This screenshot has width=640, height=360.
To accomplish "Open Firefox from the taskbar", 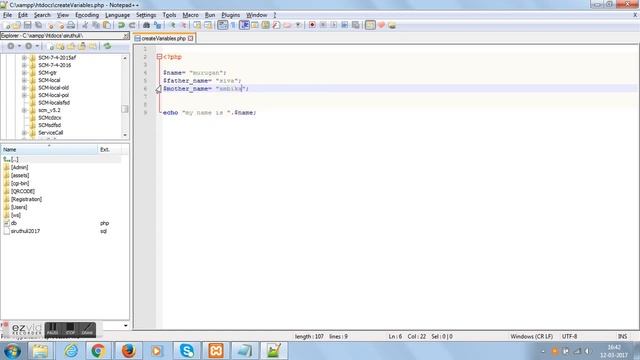I will [x=128, y=351].
